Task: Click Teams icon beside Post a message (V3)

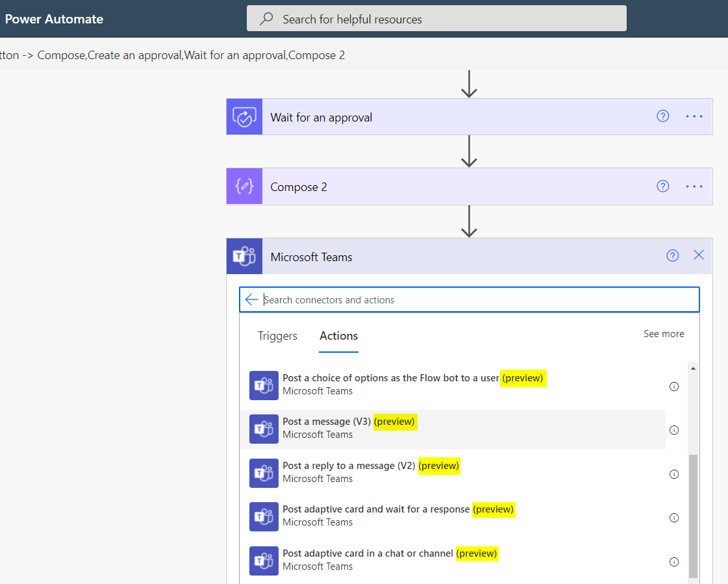Action: pos(264,429)
